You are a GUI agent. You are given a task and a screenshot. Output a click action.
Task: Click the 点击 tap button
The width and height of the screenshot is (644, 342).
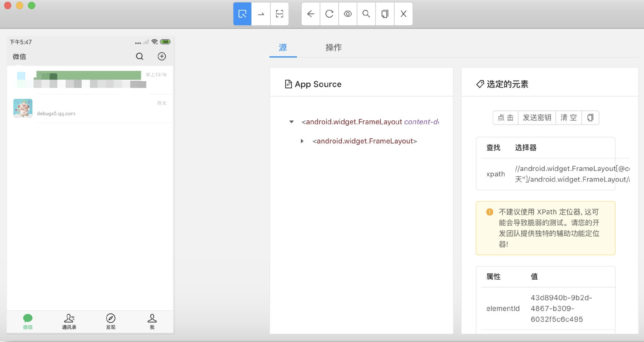tap(505, 118)
